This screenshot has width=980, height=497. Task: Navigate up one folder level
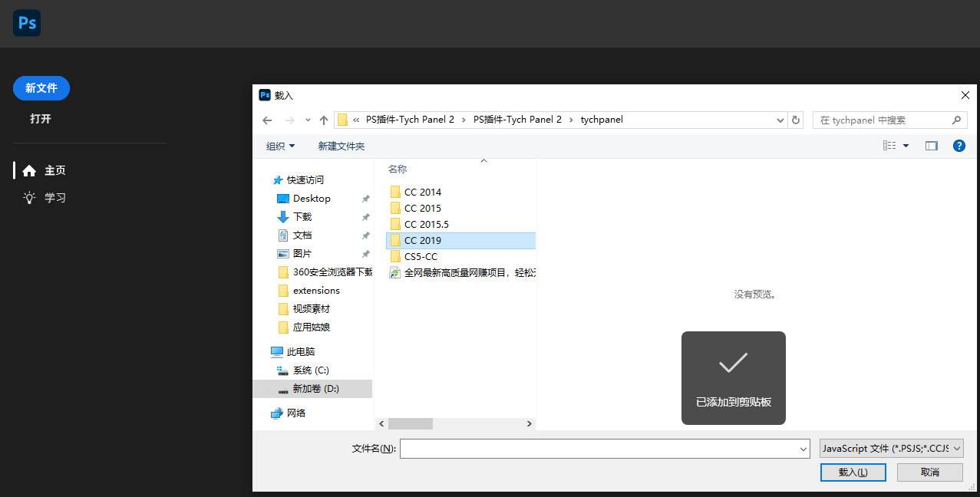click(324, 120)
